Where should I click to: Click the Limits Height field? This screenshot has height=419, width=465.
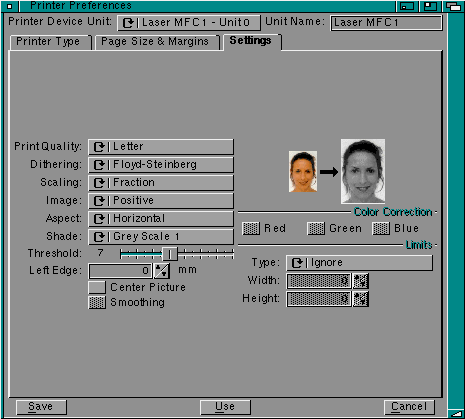pos(319,299)
